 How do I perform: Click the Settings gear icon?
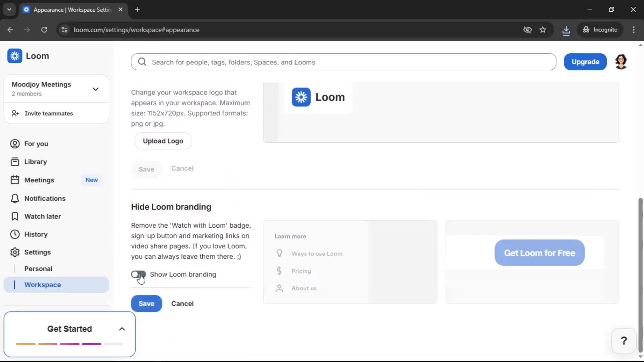point(14,252)
